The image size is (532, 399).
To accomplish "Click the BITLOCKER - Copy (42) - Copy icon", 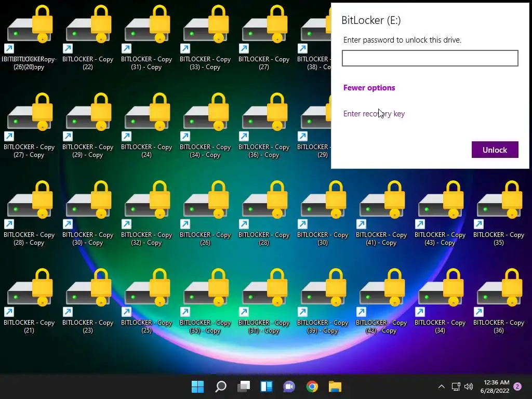I will click(381, 301).
